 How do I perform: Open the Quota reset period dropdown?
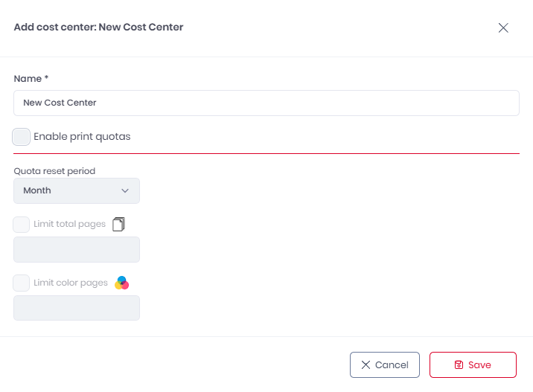pos(77,190)
